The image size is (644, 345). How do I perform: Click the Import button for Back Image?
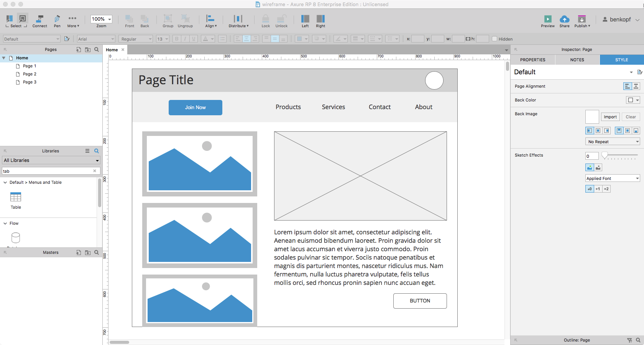(610, 117)
